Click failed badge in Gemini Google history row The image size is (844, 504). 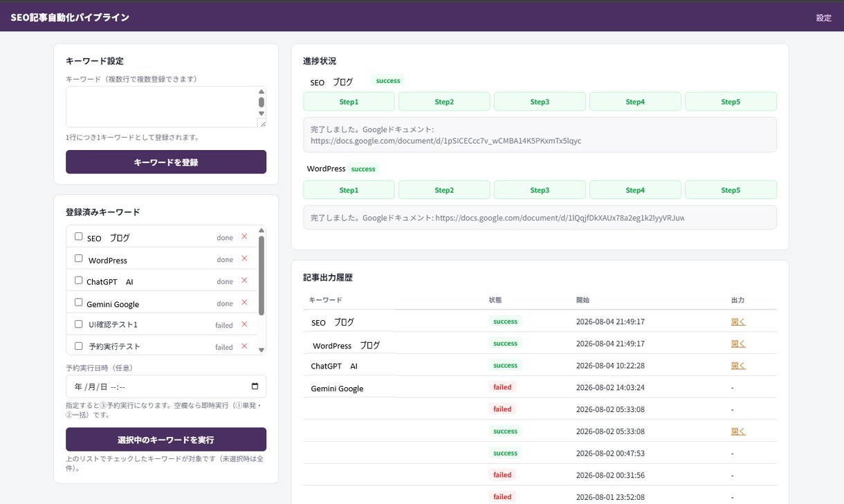[x=502, y=387]
